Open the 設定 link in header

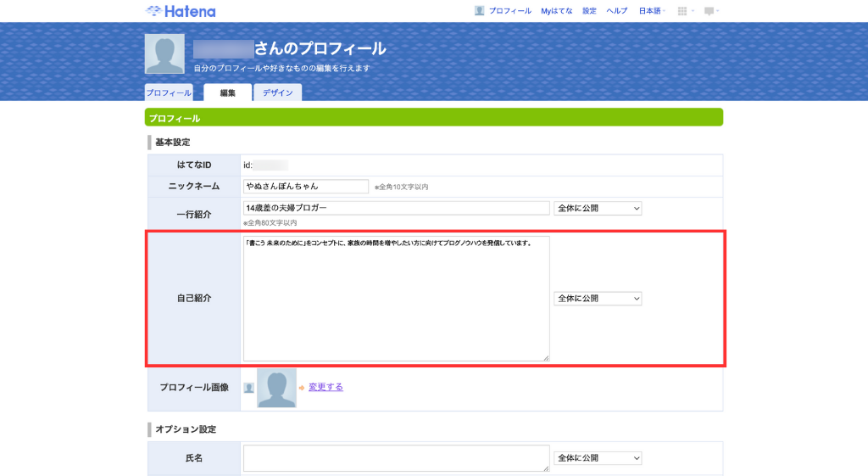pos(589,10)
